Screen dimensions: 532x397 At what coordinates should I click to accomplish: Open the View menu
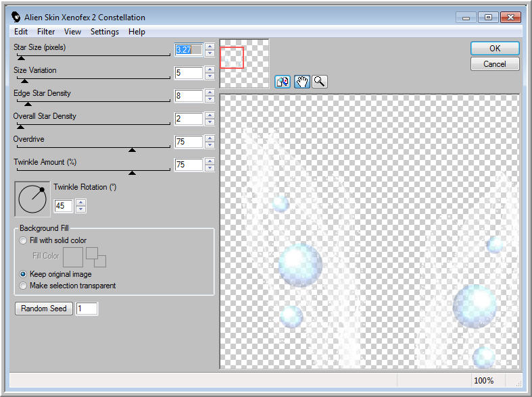coord(72,32)
